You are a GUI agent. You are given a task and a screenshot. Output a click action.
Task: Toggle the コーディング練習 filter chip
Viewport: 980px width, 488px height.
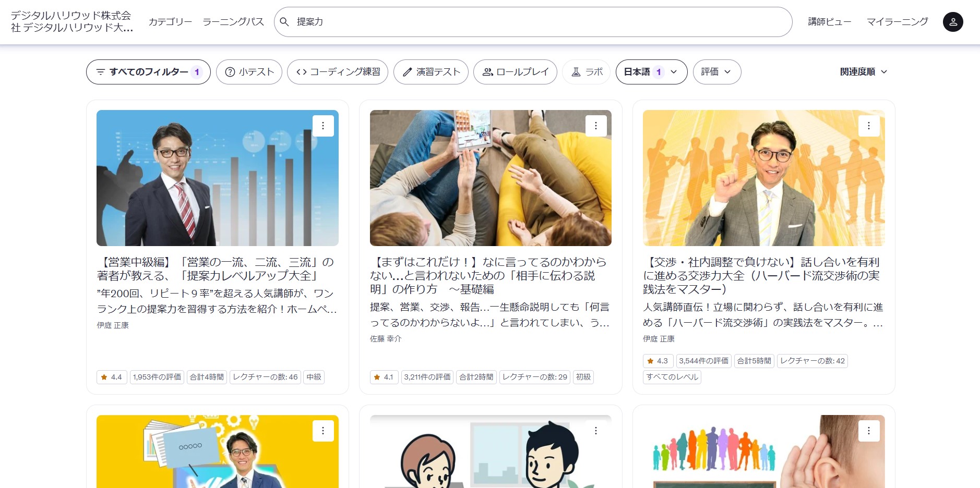click(338, 72)
